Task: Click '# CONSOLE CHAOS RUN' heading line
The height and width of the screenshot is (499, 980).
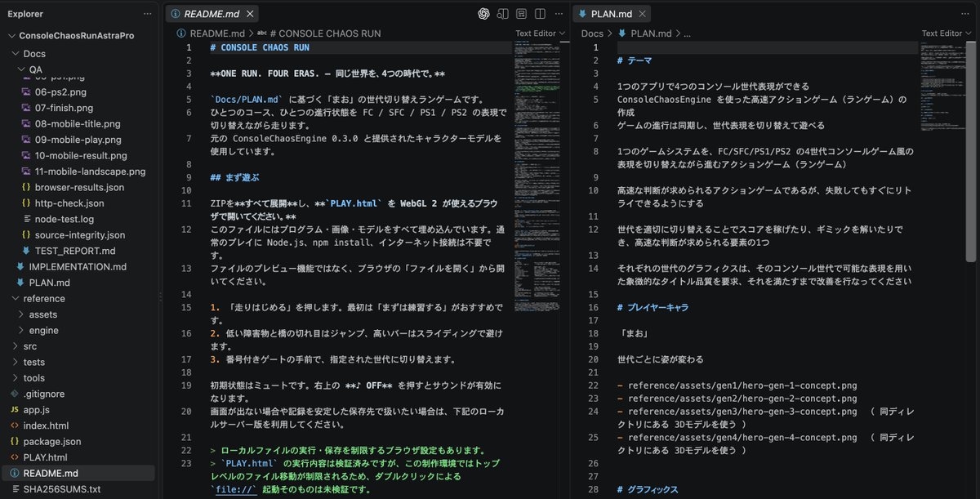Action: (x=260, y=47)
